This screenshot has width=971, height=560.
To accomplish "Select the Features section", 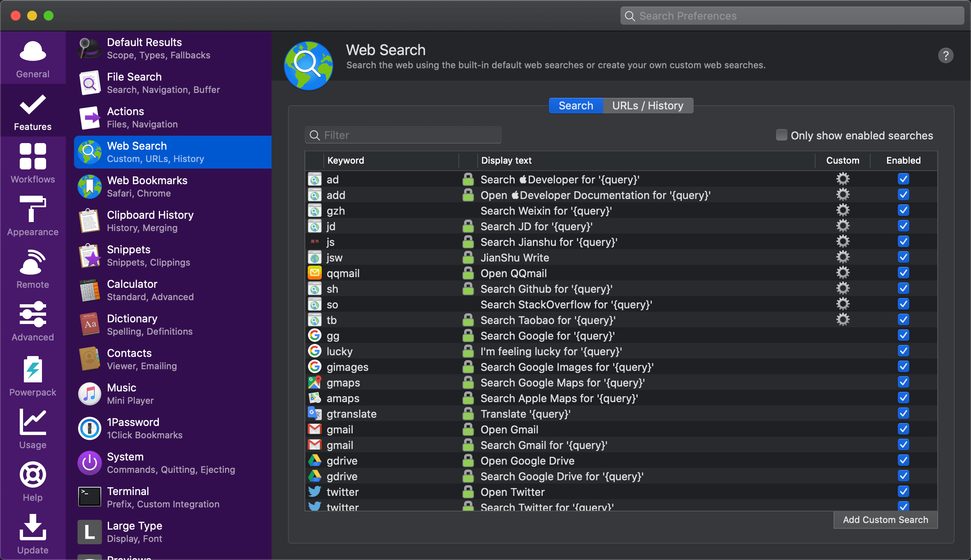I will point(33,111).
